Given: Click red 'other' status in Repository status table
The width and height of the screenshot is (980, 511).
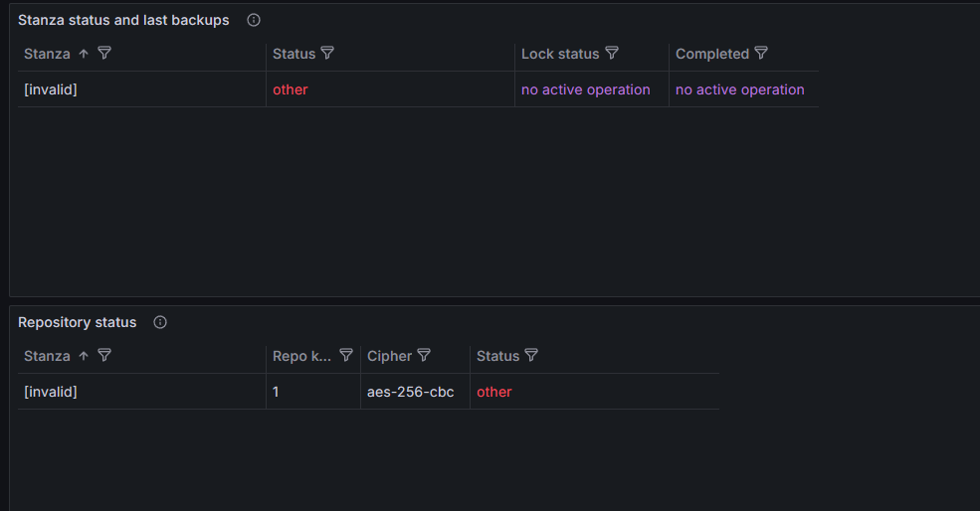Looking at the screenshot, I should 494,392.
